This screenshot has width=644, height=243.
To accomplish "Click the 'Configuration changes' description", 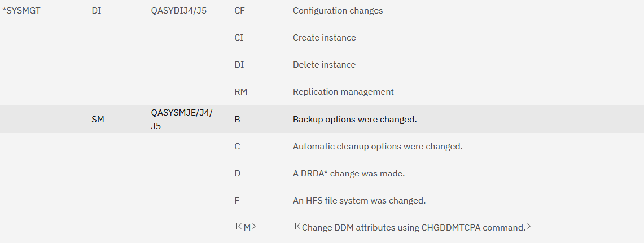I will 338,11.
